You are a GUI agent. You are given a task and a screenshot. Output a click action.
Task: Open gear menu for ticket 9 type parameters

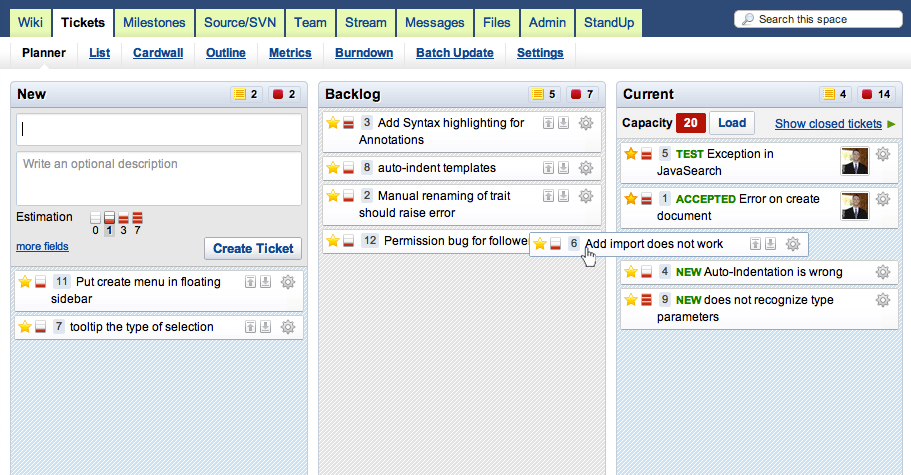(883, 300)
